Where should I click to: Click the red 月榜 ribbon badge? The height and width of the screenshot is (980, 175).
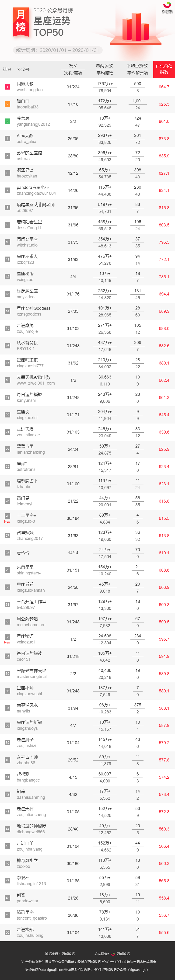pos(21,22)
